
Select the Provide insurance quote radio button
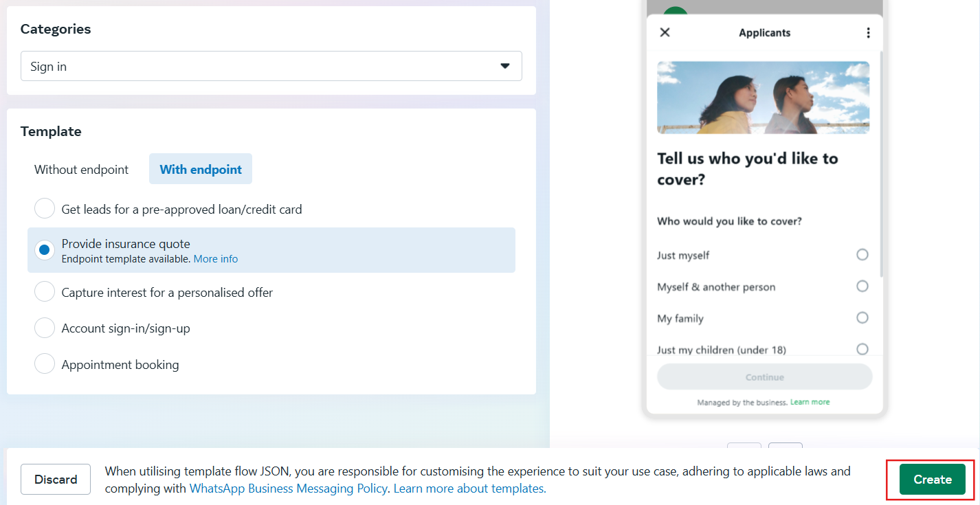tap(45, 250)
